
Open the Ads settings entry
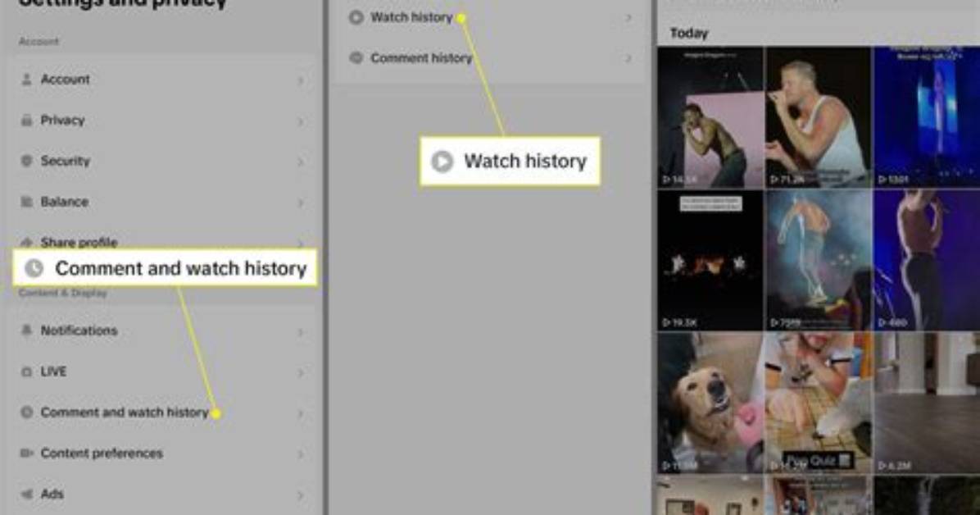pyautogui.click(x=162, y=494)
